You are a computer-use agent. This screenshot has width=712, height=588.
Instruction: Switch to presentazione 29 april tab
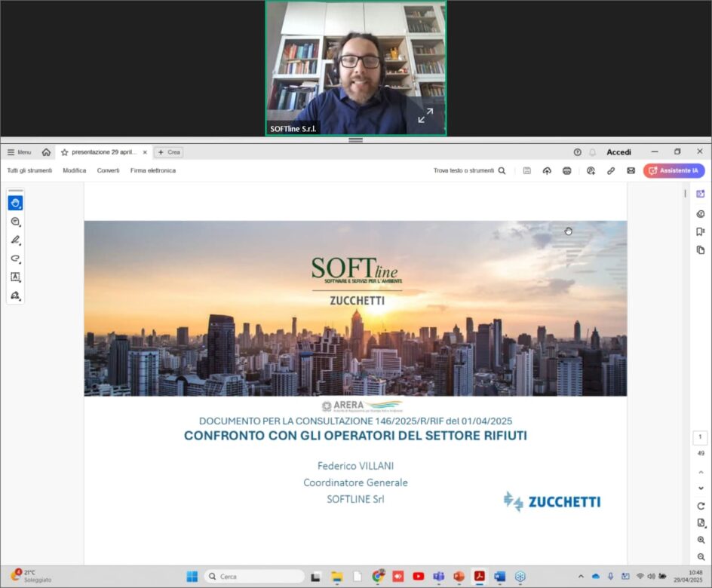104,152
